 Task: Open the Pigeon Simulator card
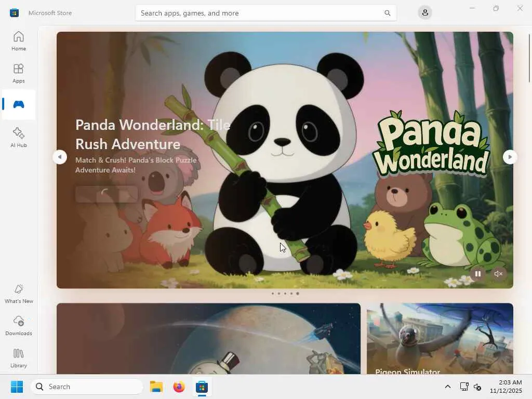tap(440, 339)
